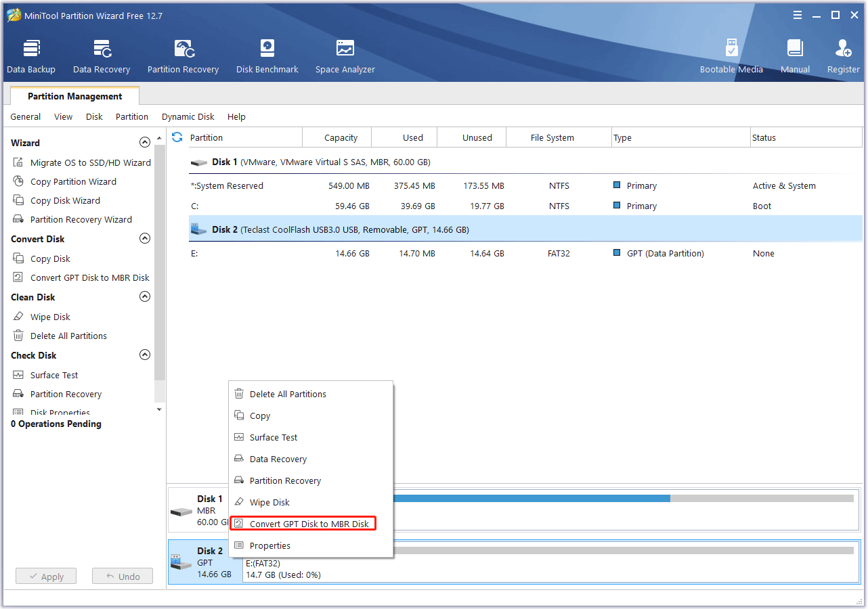Collapse the Check Disk section
868x609 pixels.
144,355
